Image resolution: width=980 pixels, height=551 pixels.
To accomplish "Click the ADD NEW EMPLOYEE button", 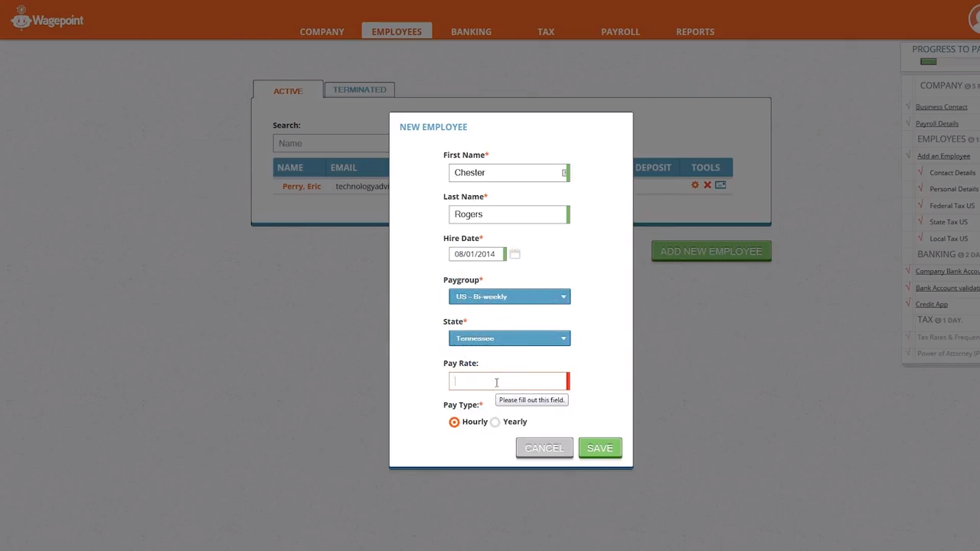I will (710, 251).
